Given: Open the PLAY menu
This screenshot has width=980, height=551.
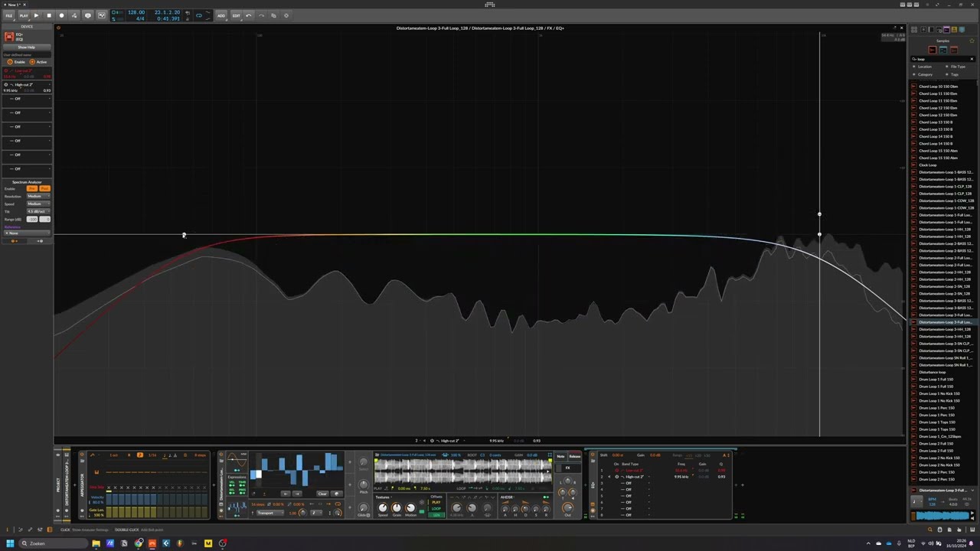Looking at the screenshot, I should (x=24, y=15).
